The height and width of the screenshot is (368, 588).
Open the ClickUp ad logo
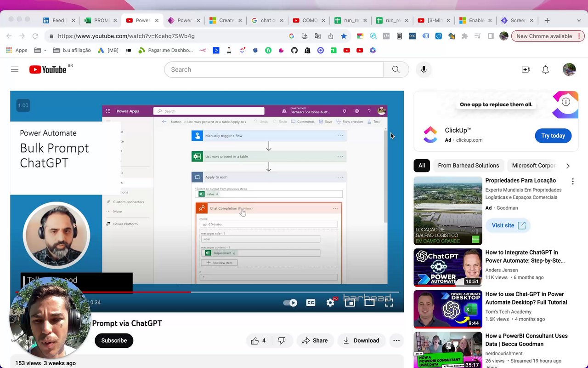(430, 135)
